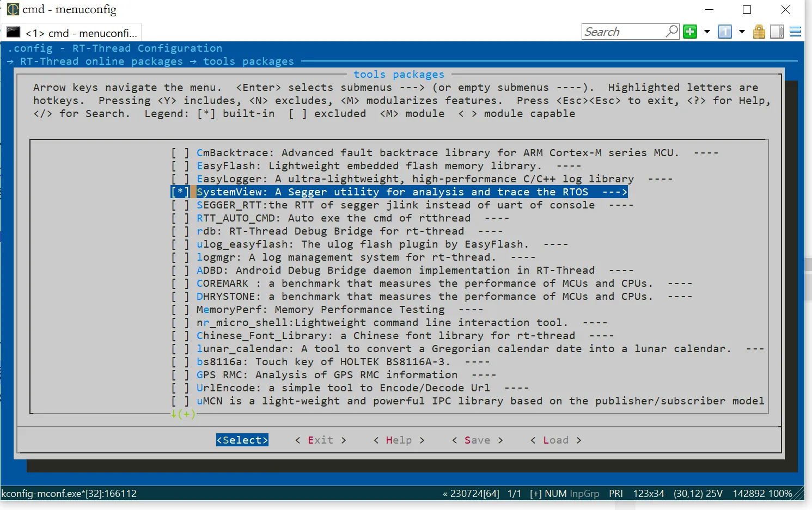Viewport: 812px width, 510px height.
Task: Click the <Select> button
Action: point(242,440)
